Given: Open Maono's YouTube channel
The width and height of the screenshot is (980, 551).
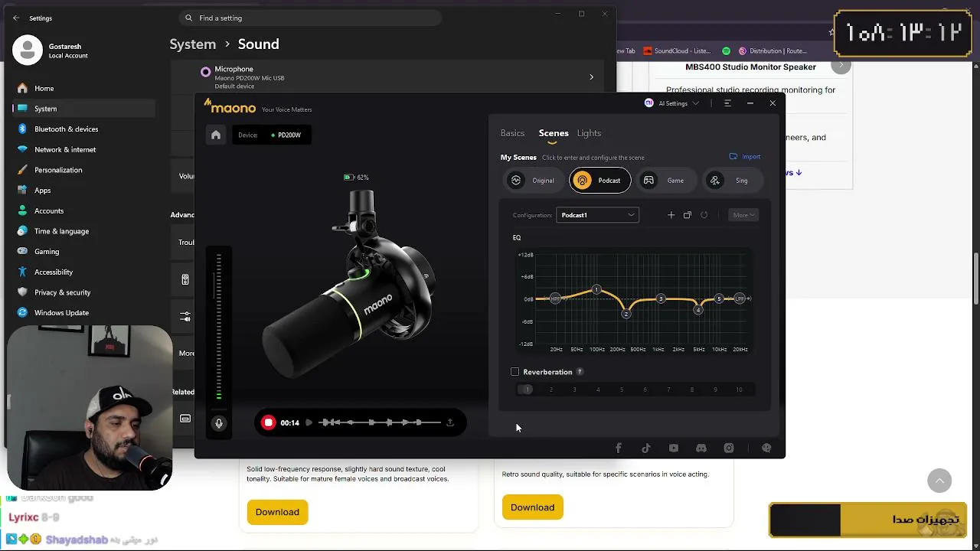Looking at the screenshot, I should point(674,448).
